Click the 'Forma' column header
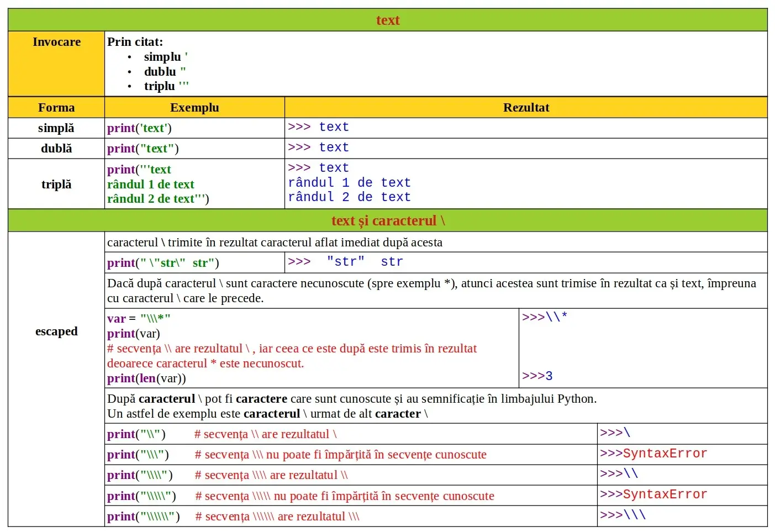 click(56, 108)
